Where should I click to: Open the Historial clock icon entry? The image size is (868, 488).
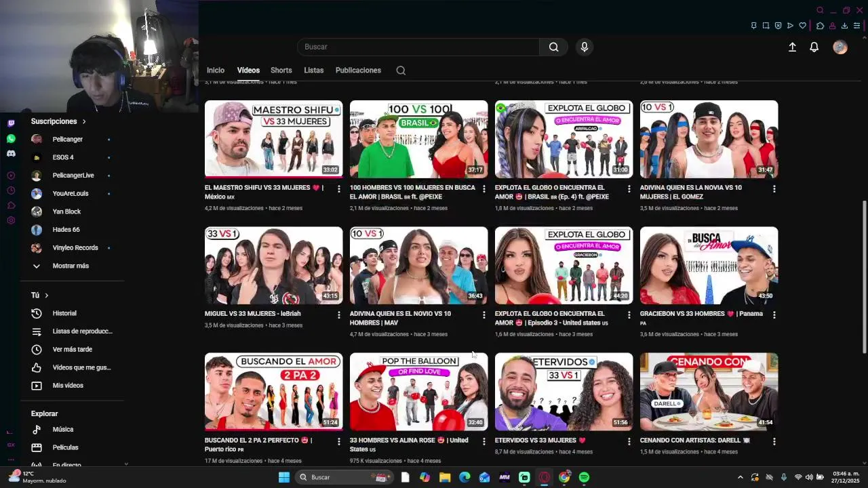click(37, 313)
